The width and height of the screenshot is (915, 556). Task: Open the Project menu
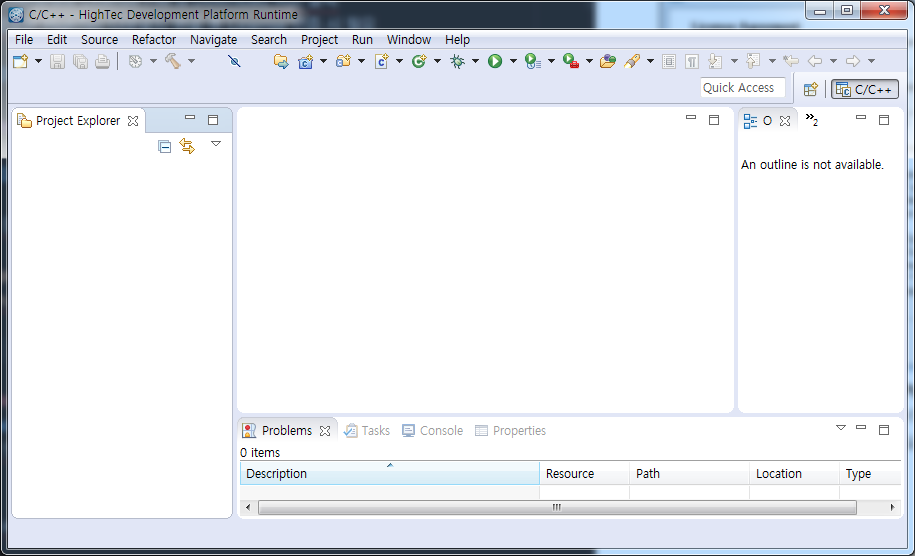coord(320,40)
